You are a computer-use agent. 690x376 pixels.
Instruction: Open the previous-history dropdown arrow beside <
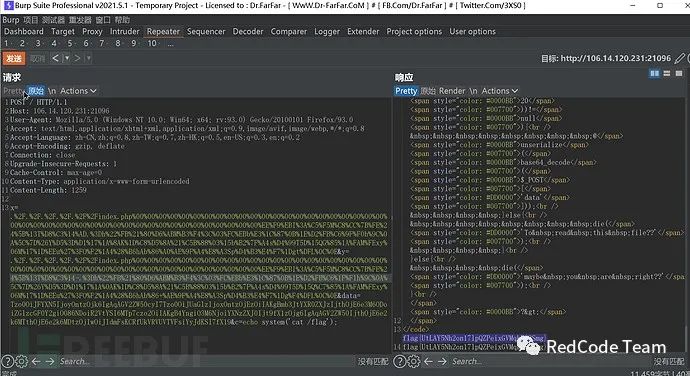(x=67, y=58)
